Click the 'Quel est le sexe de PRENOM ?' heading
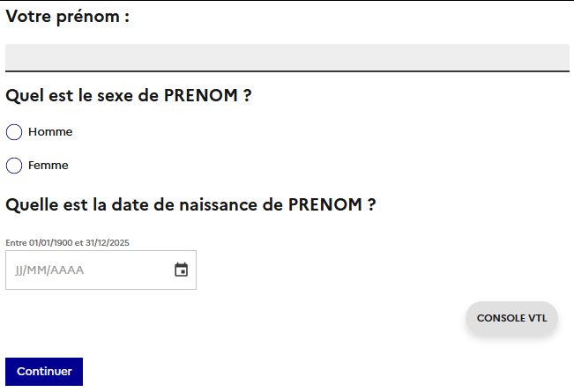This screenshot has height=392, width=574. click(129, 95)
